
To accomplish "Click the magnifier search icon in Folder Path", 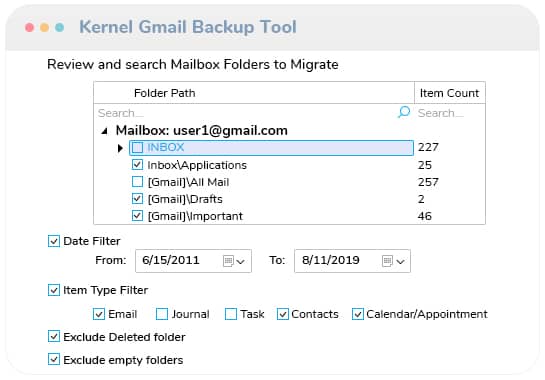I will tap(404, 112).
